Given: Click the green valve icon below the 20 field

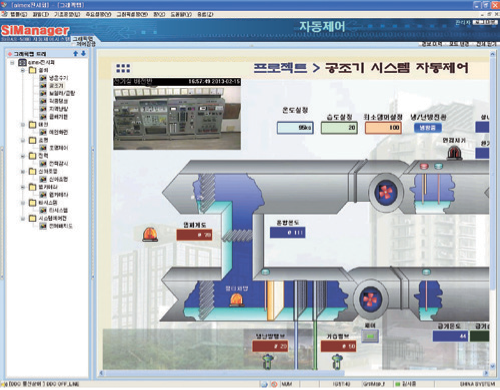Looking at the screenshot, I should pyautogui.click(x=267, y=362).
